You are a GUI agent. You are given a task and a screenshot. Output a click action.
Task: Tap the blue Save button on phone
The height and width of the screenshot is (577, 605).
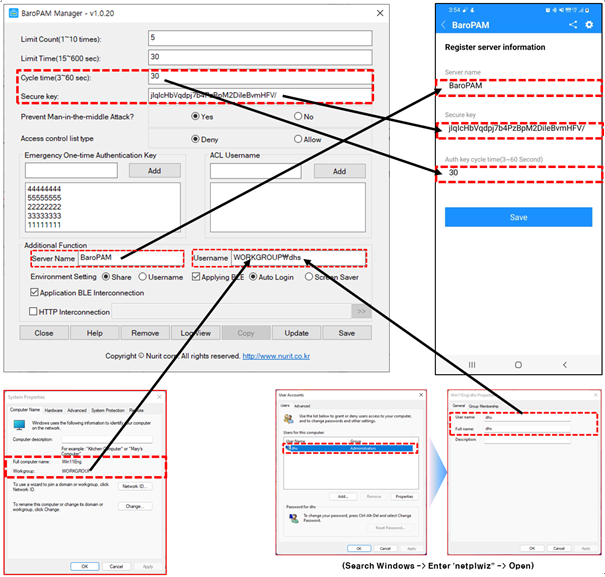click(518, 217)
